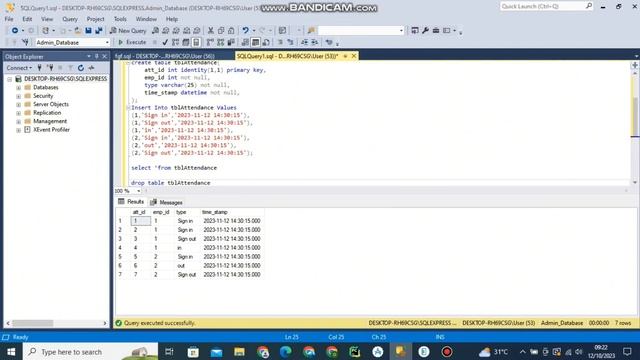Viewport: 640px width, 360px height.
Task: Expand the Replication node
Action: 18,113
